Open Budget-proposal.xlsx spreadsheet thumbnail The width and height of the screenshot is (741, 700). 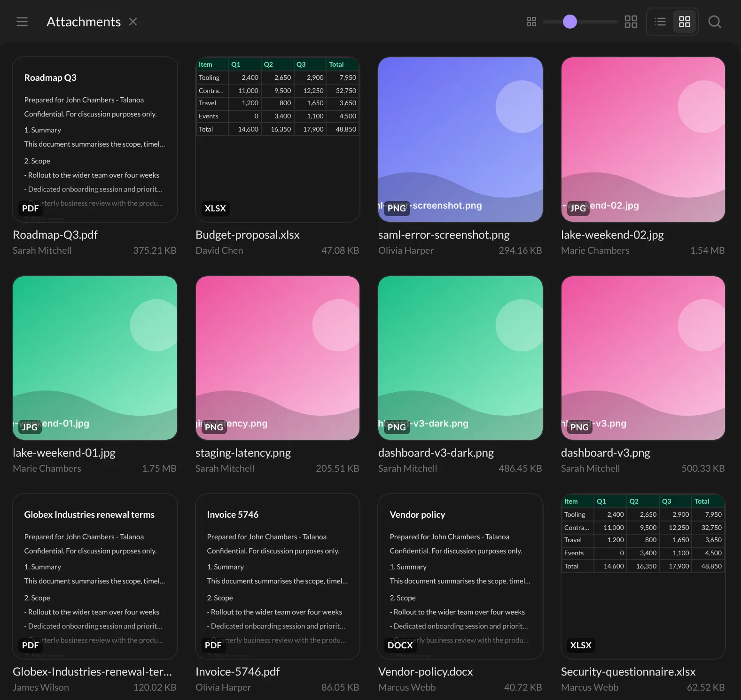pos(278,140)
